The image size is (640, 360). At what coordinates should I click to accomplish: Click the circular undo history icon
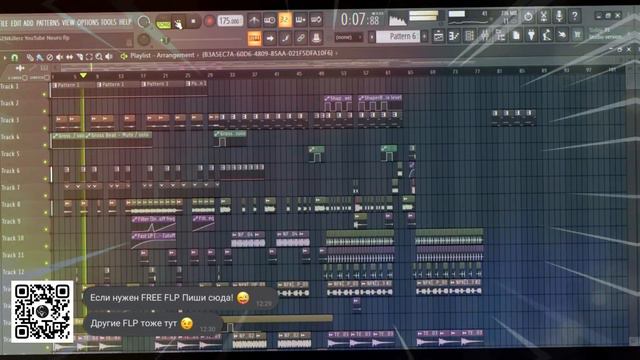pyautogui.click(x=528, y=17)
